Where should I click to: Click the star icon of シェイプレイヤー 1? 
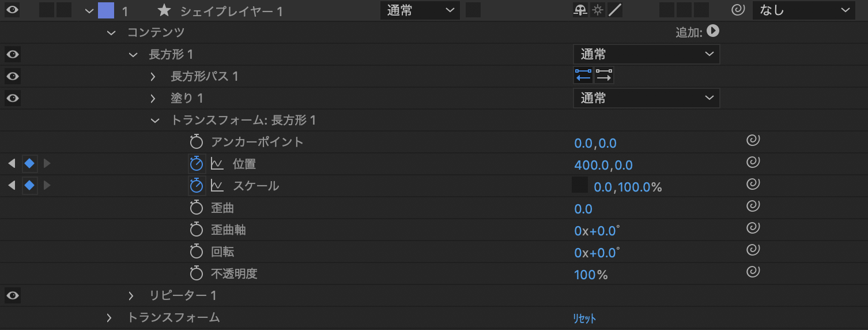point(164,10)
